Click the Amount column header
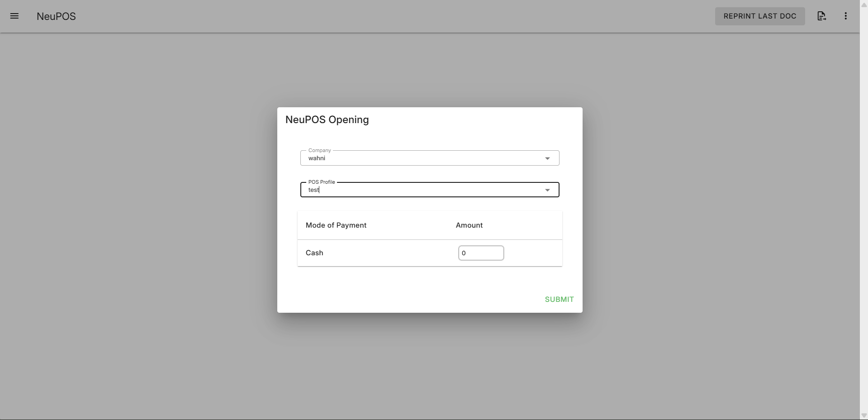This screenshot has height=420, width=868. click(469, 225)
